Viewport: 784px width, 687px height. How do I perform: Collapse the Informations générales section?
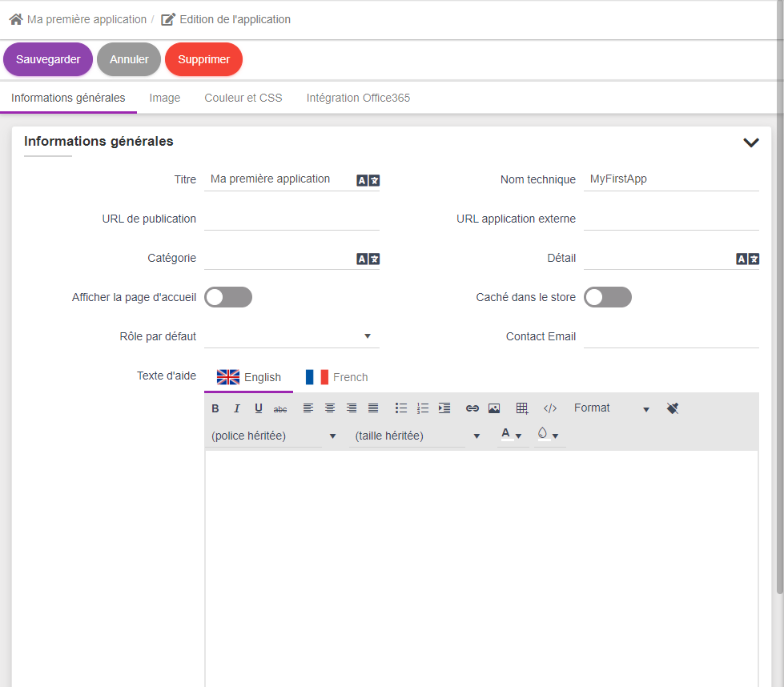tap(750, 143)
